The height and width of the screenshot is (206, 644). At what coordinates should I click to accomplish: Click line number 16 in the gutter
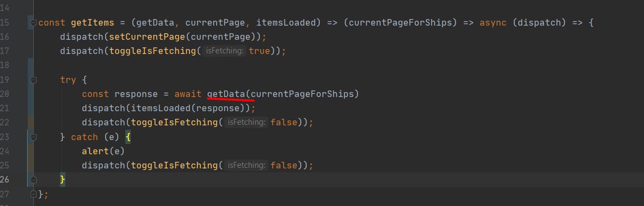(4, 37)
